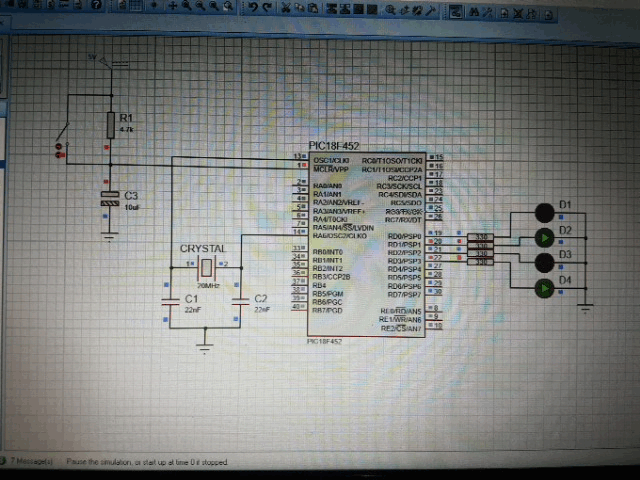
Task: Select capacitor C2 22nF
Action: point(240,302)
